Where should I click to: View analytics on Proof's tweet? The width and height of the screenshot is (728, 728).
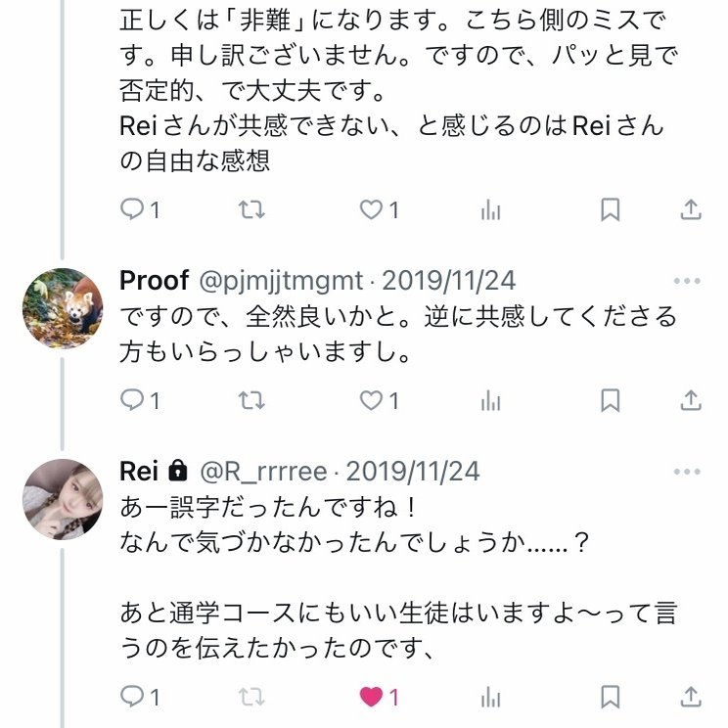click(x=490, y=400)
